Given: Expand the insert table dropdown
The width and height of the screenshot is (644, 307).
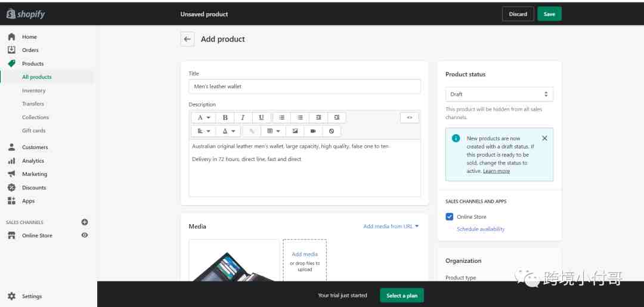Looking at the screenshot, I should pyautogui.click(x=273, y=131).
